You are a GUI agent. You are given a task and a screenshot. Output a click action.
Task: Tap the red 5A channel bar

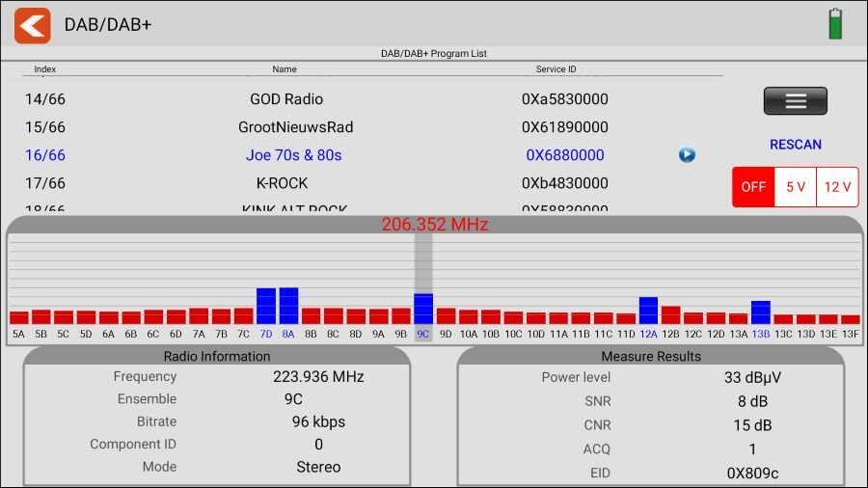(x=18, y=317)
